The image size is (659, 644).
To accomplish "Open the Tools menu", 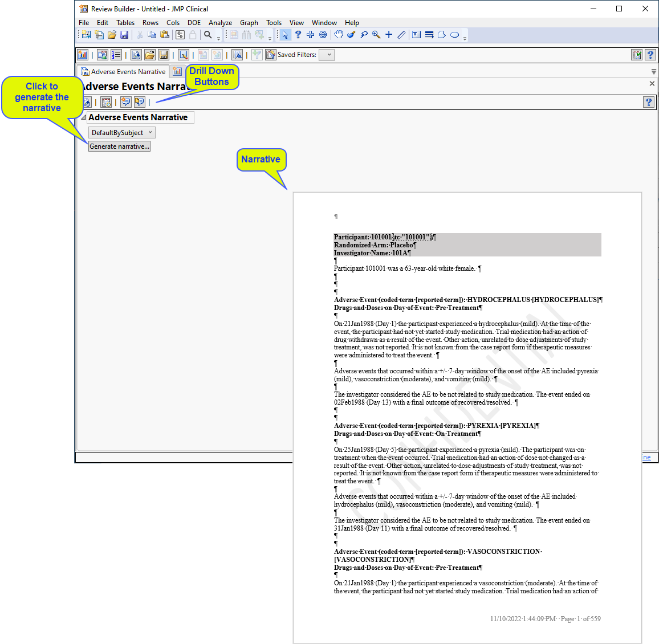I will click(274, 23).
